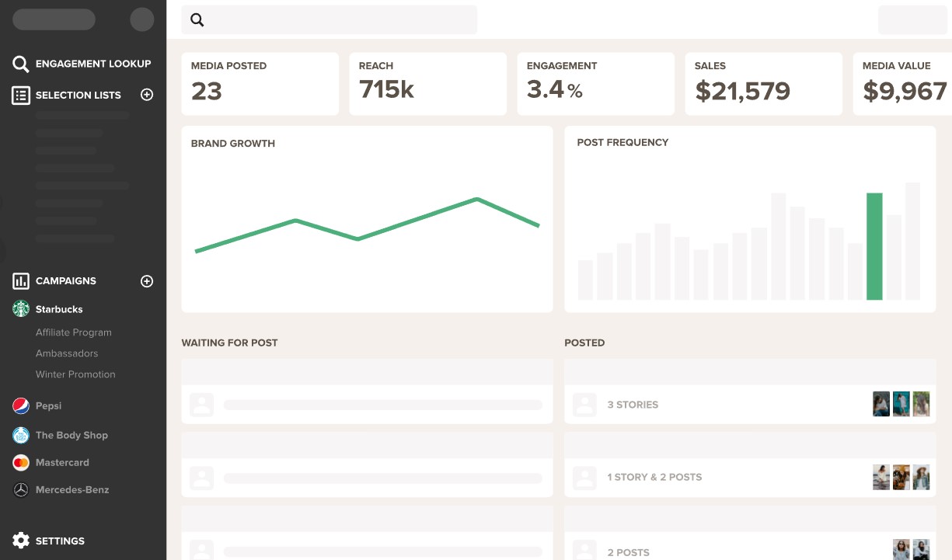952x560 pixels.
Task: Open search with the sidebar magnifier icon
Action: pyautogui.click(x=19, y=64)
